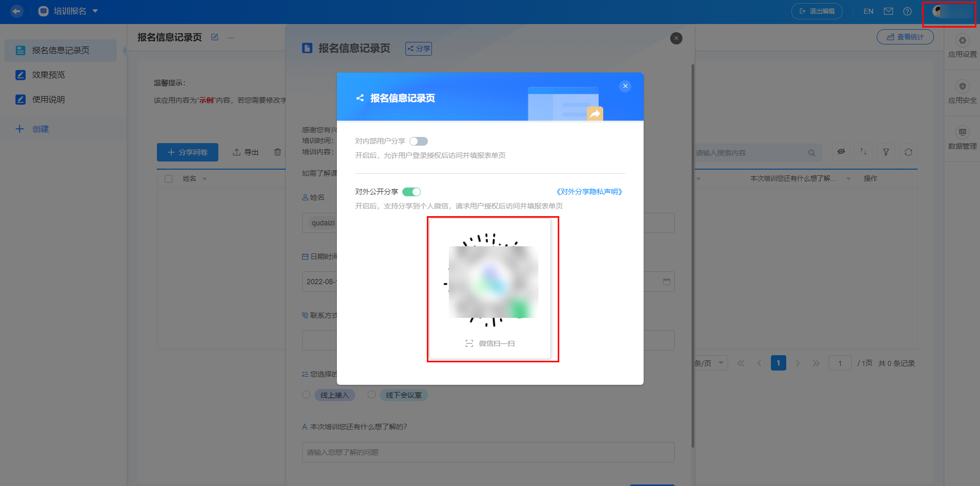Open the filter funnel icon
Image resolution: width=980 pixels, height=486 pixels.
point(886,152)
